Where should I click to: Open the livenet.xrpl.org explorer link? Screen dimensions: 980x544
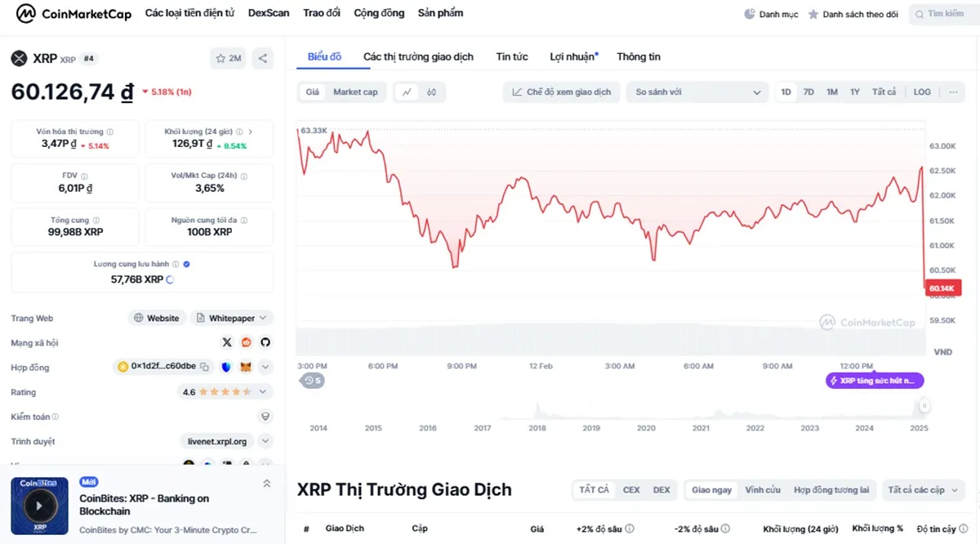[219, 440]
